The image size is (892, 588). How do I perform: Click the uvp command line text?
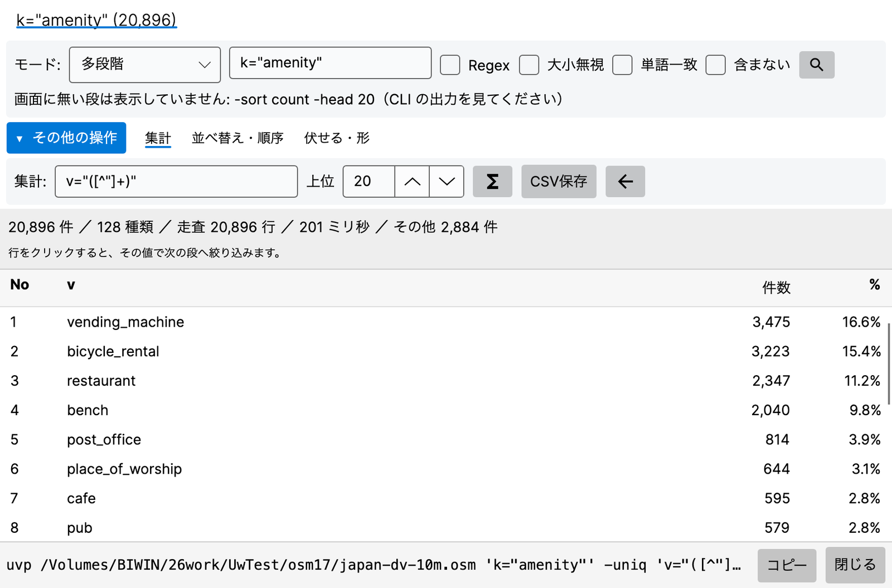click(x=374, y=565)
